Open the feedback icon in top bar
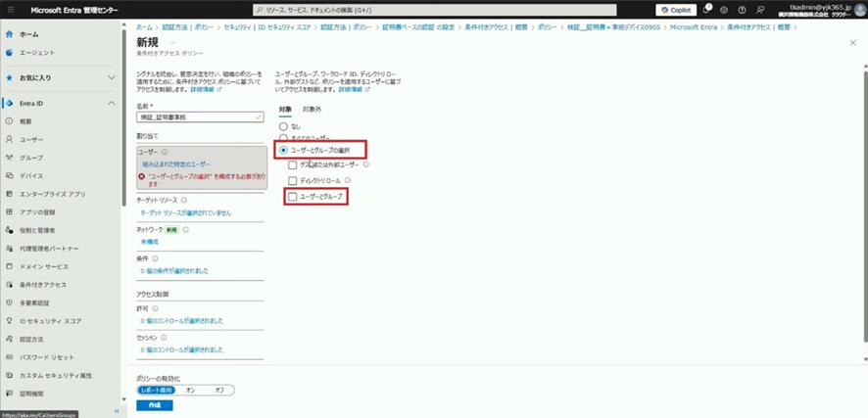 pos(761,10)
